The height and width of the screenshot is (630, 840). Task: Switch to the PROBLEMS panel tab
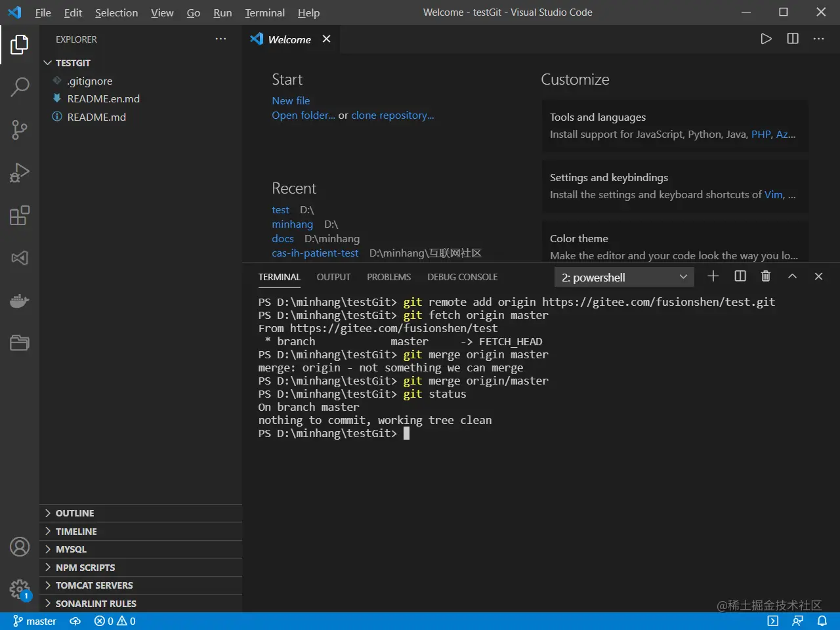point(388,277)
